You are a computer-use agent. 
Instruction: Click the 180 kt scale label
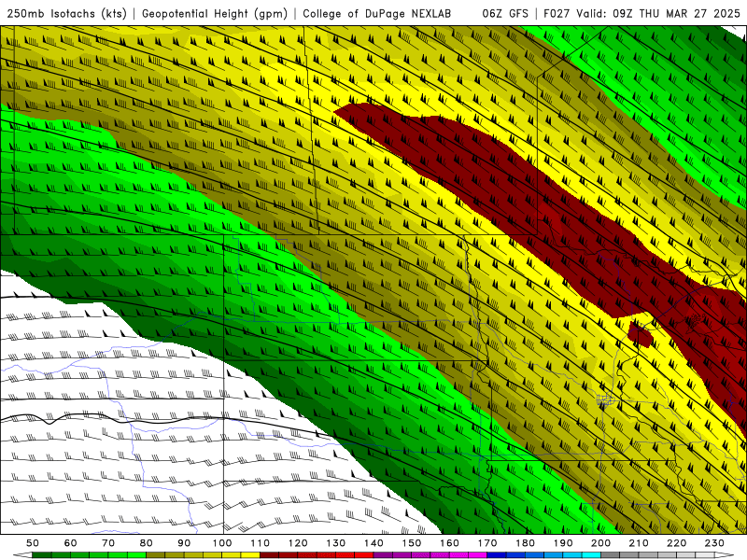[525, 543]
